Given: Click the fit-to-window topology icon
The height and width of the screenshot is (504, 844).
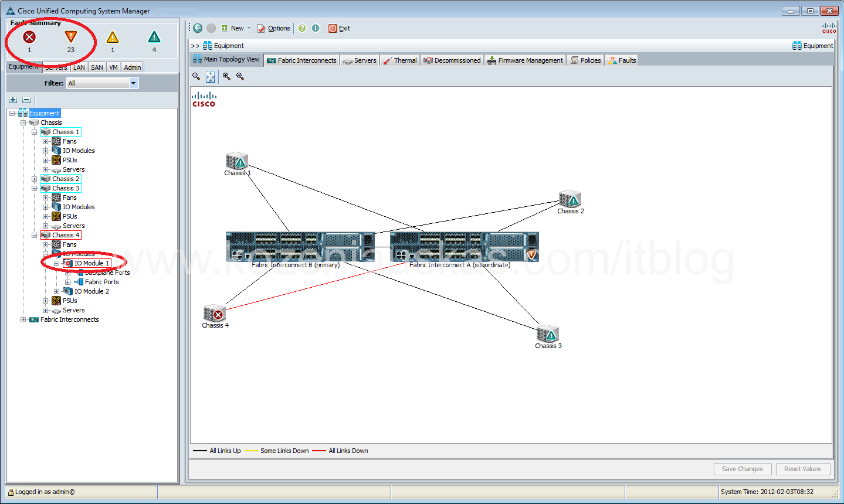Looking at the screenshot, I should [211, 77].
